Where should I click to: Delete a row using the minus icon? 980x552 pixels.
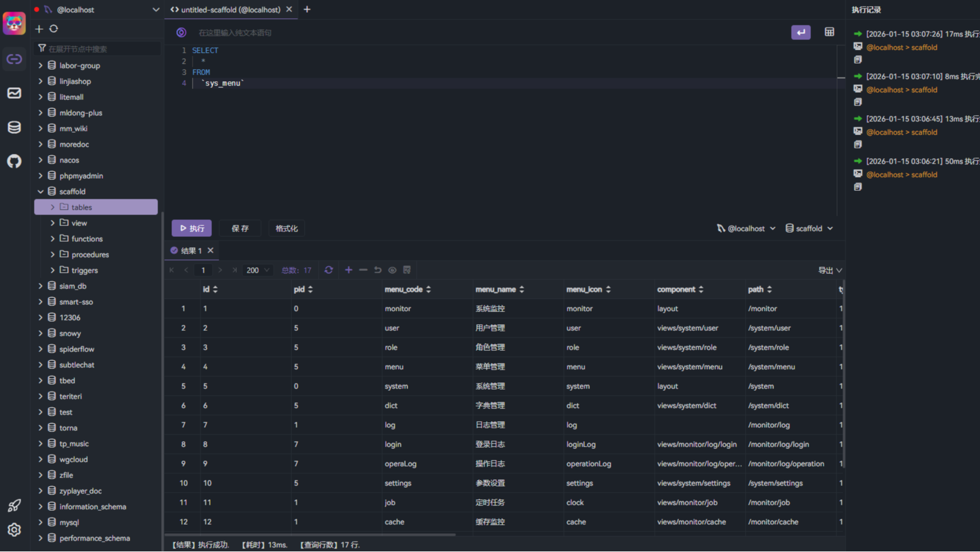[363, 270]
